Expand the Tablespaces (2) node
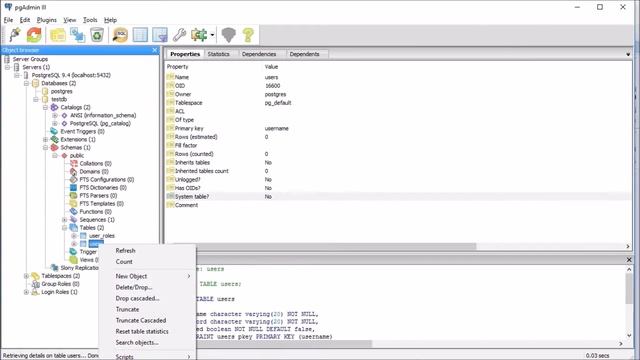The width and height of the screenshot is (640, 360). (x=27, y=276)
